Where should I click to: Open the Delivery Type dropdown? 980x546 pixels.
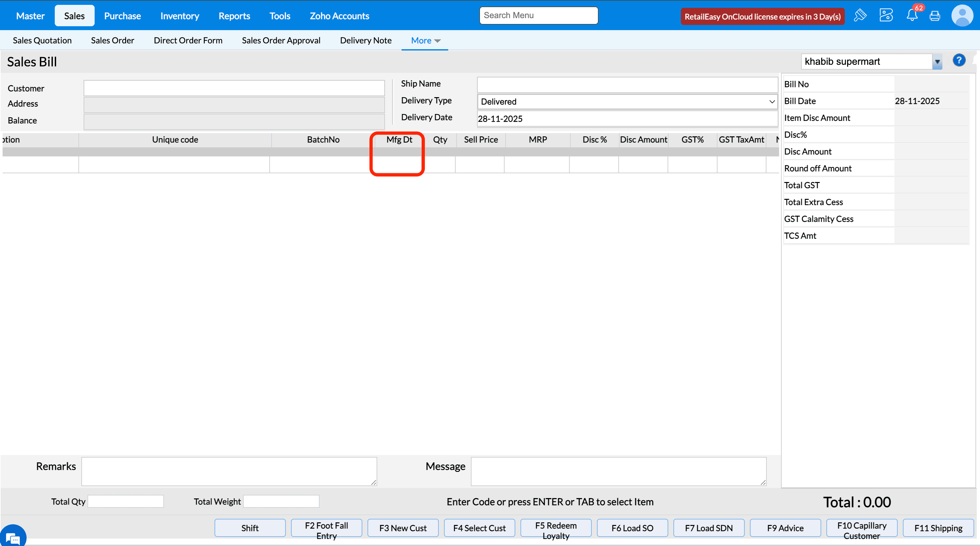point(627,101)
